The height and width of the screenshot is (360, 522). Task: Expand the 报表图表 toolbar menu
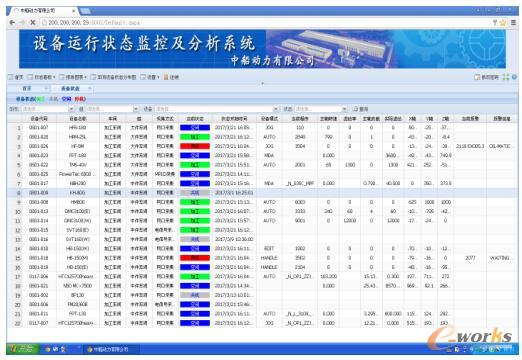pyautogui.click(x=73, y=77)
